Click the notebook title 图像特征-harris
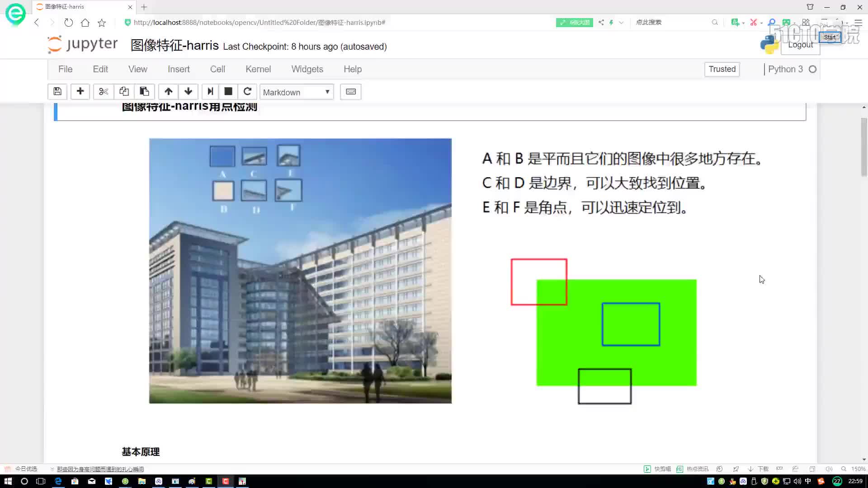The image size is (868, 488). 175,45
